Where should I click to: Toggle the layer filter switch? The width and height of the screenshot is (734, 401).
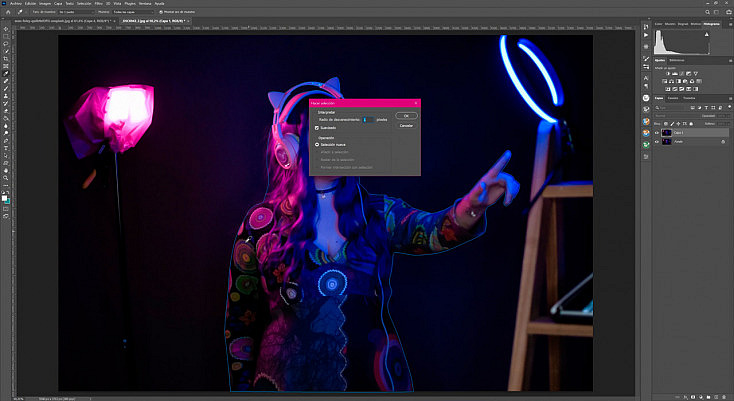click(x=729, y=107)
